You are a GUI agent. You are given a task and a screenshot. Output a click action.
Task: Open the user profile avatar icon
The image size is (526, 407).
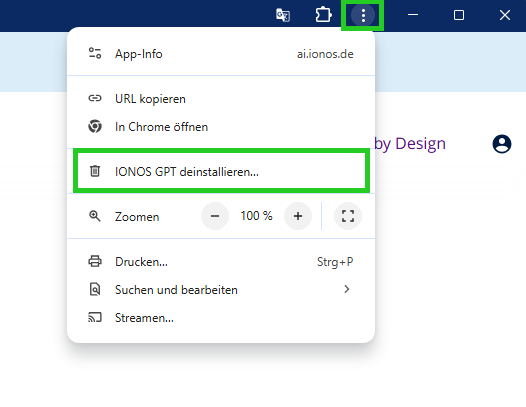pyautogui.click(x=502, y=144)
